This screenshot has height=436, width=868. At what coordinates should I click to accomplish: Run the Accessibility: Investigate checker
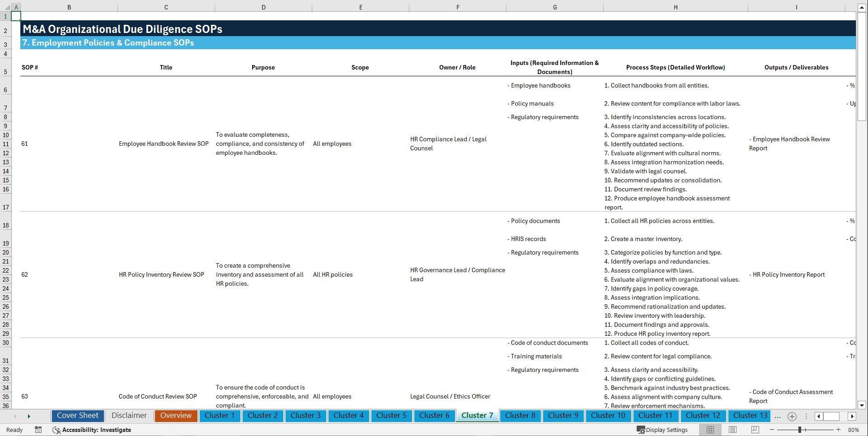(x=93, y=430)
